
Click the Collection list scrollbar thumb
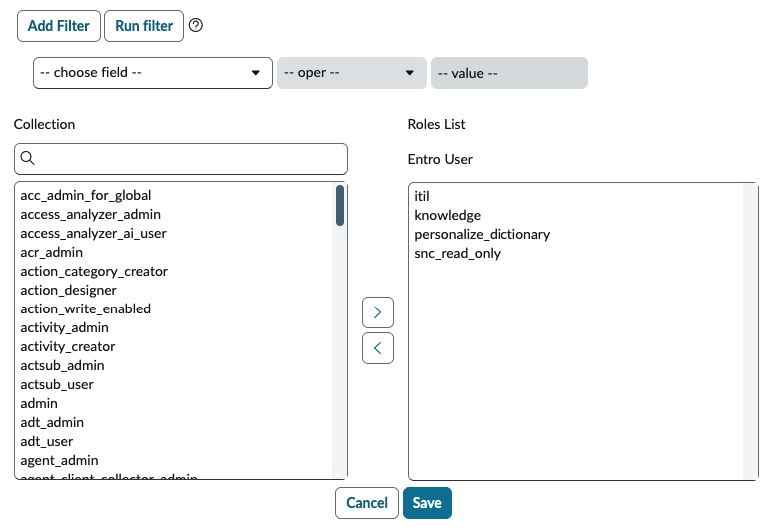pyautogui.click(x=340, y=205)
